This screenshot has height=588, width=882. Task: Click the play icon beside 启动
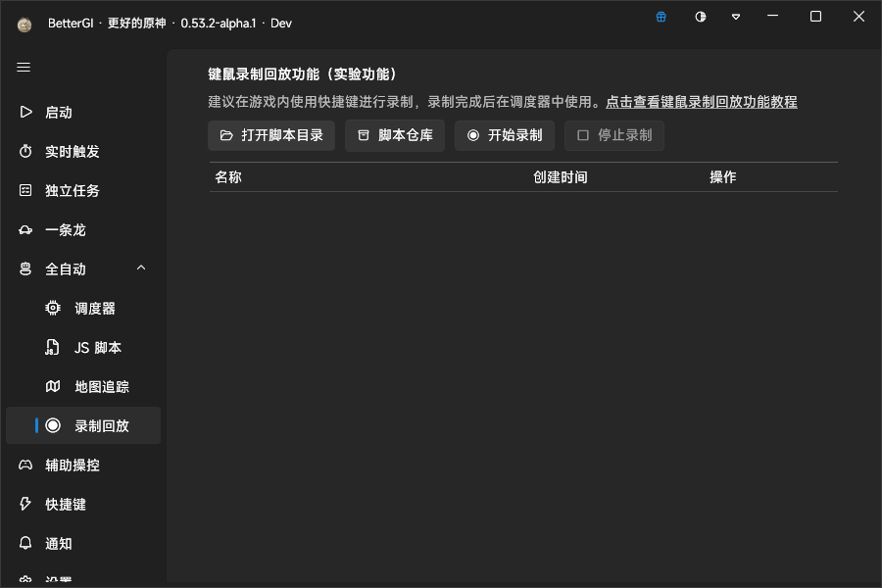(25, 112)
